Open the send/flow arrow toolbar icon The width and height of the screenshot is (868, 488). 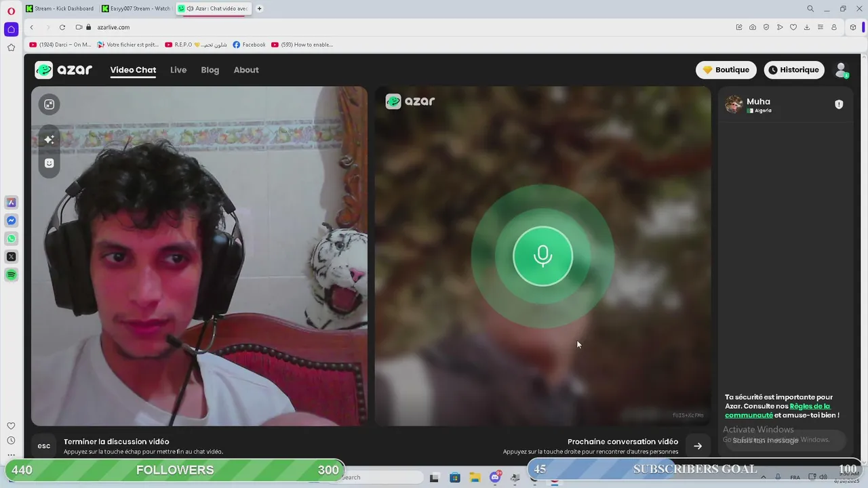(x=780, y=27)
